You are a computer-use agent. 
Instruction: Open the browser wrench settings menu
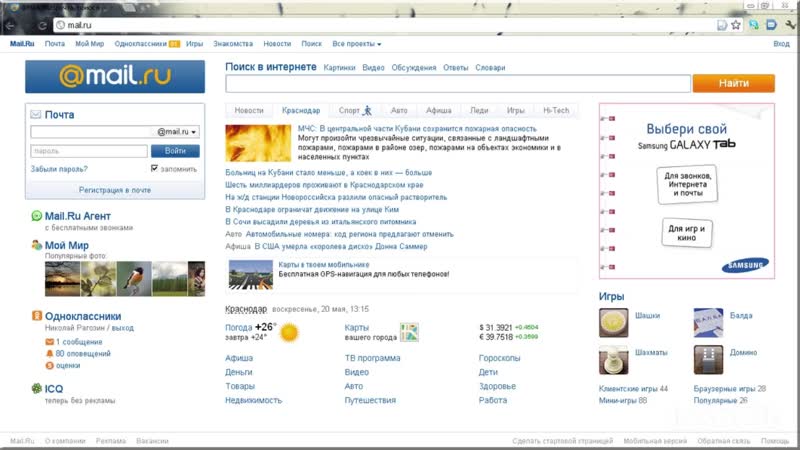pyautogui.click(x=790, y=24)
